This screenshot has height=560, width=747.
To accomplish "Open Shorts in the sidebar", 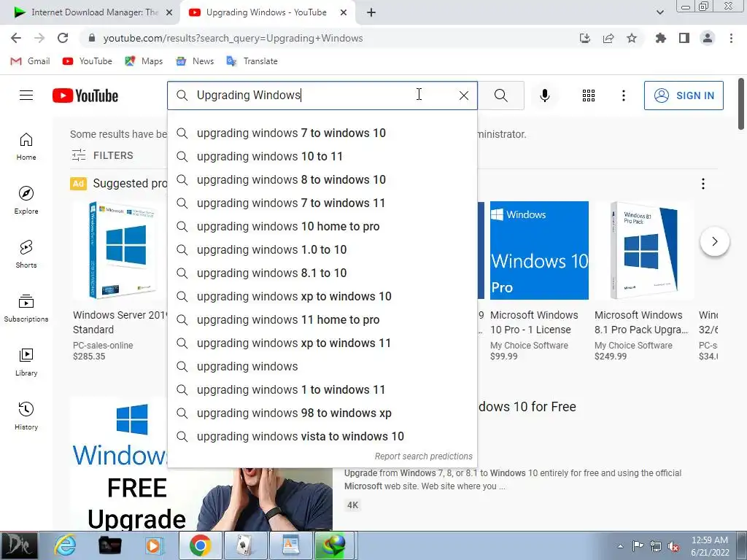I will [x=26, y=254].
